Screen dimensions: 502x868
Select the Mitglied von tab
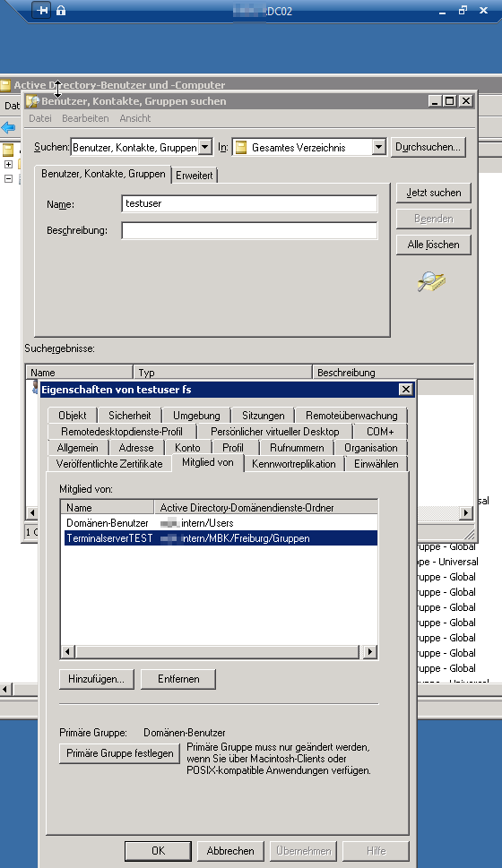[x=208, y=462]
